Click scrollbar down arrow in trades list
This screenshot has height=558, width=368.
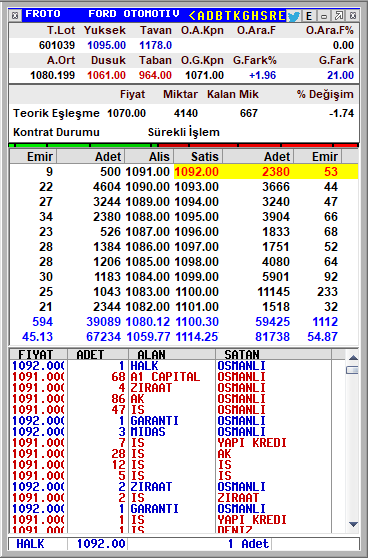353,524
